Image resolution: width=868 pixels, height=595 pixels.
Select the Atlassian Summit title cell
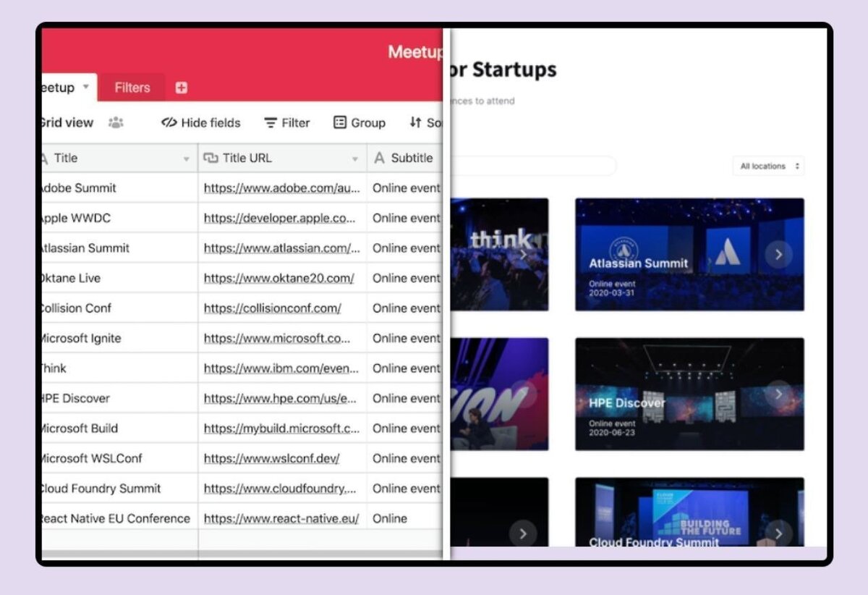click(119, 248)
